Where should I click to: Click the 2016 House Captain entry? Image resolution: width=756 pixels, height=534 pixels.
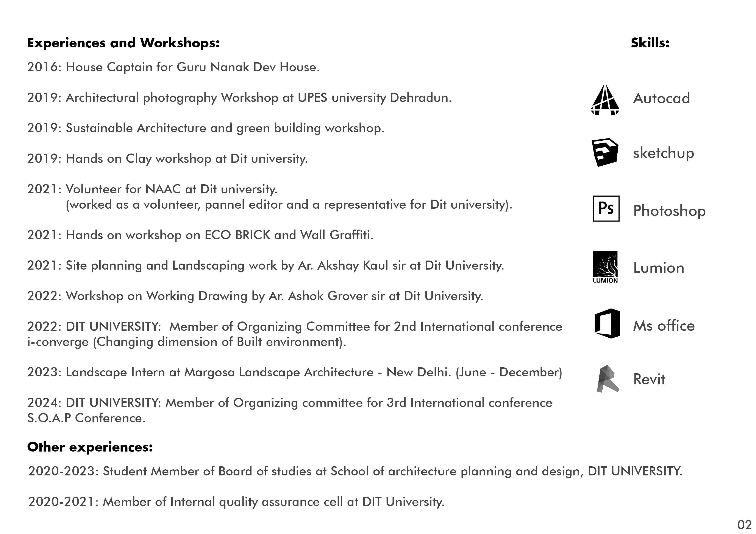pyautogui.click(x=173, y=67)
